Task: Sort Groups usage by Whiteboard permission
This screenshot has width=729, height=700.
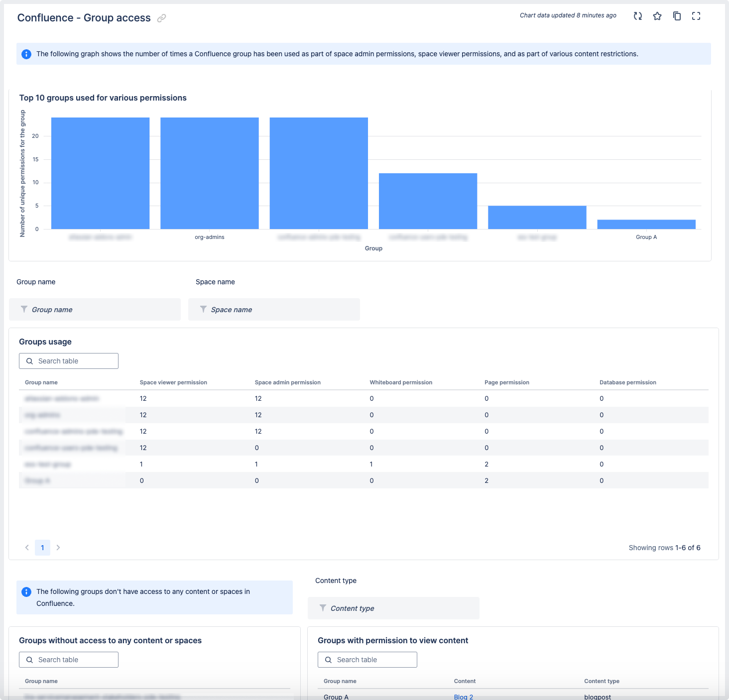Action: click(x=401, y=382)
